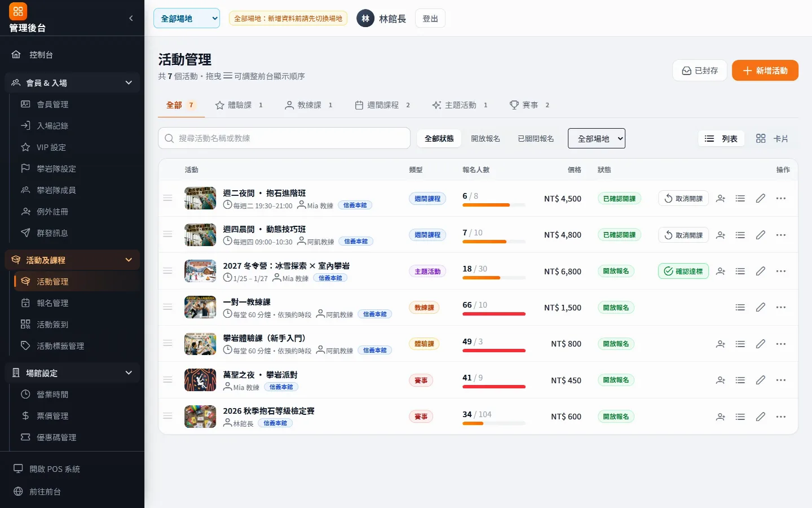Click 取消開課 for 週二夜間 抱石進階班
This screenshot has height=508, width=812.
(x=683, y=199)
